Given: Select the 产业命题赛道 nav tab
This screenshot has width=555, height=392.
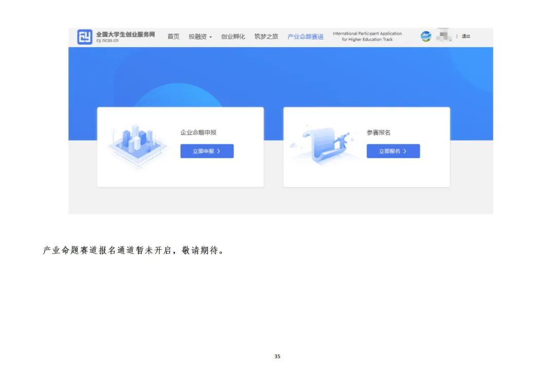Looking at the screenshot, I should click(x=305, y=37).
